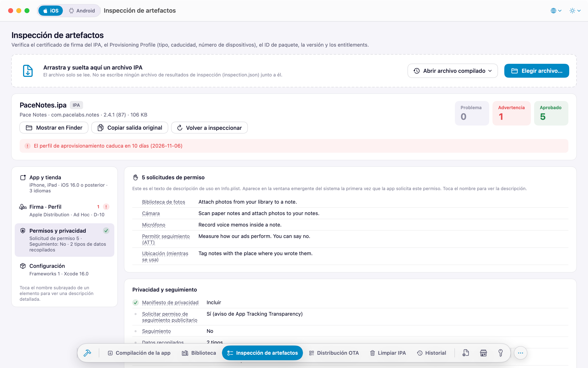Switch to the Distribución OTA tab
588x368 pixels.
(x=334, y=353)
